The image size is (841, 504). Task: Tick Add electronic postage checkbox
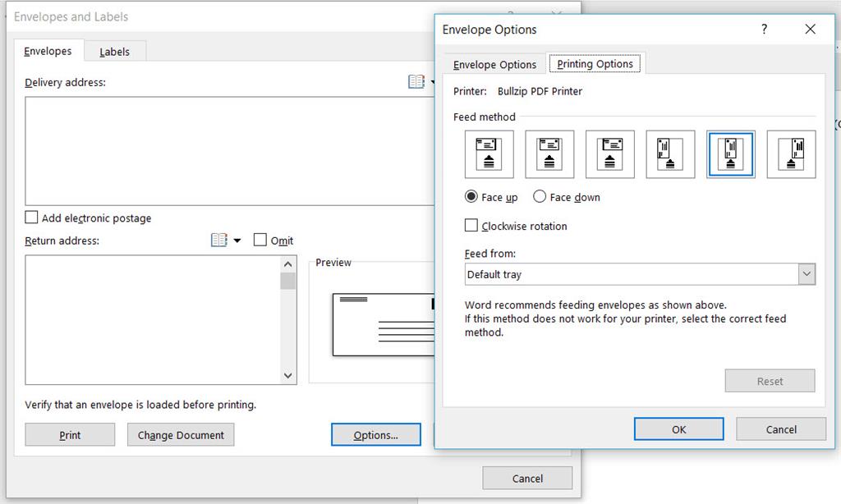pos(32,218)
